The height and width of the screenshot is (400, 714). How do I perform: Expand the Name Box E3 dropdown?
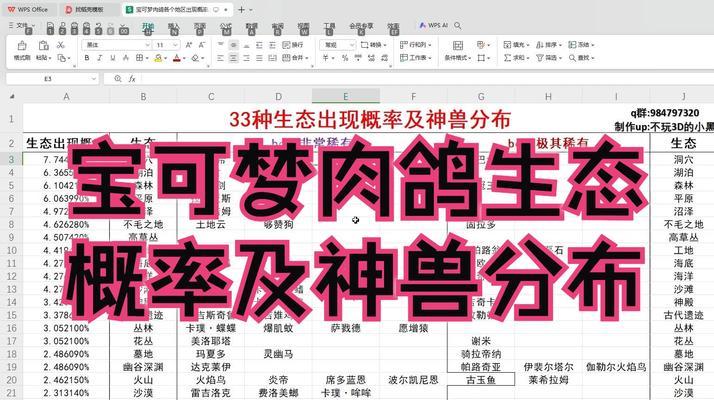point(93,79)
